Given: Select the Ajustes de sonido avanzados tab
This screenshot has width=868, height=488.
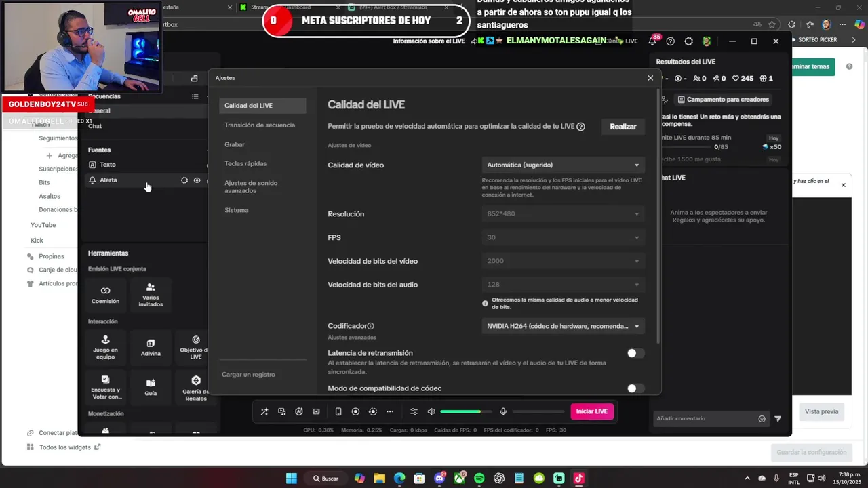Looking at the screenshot, I should pyautogui.click(x=262, y=187).
